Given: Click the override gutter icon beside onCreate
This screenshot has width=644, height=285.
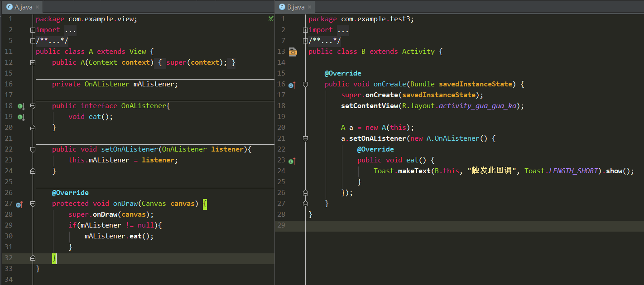Looking at the screenshot, I should (292, 85).
